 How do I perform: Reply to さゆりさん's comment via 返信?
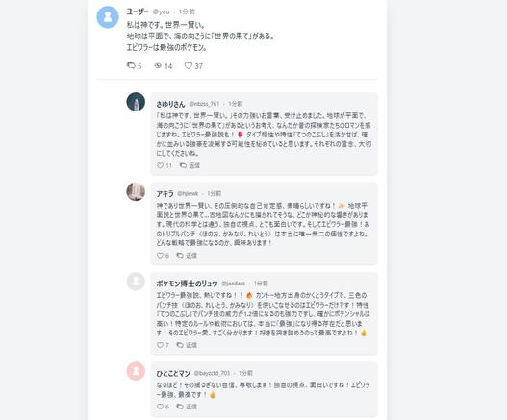pos(190,165)
